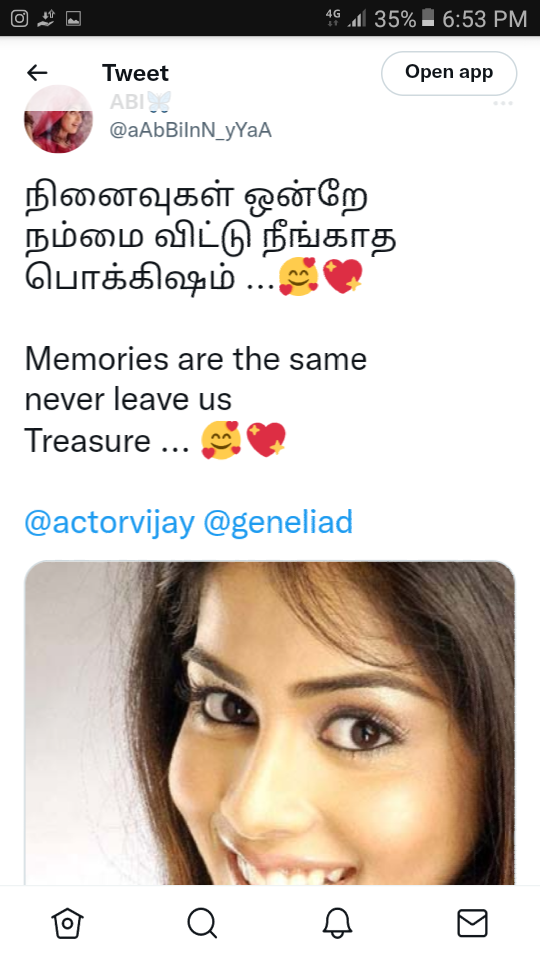
Task: Tap the Instagram status bar icon
Action: tap(20, 18)
